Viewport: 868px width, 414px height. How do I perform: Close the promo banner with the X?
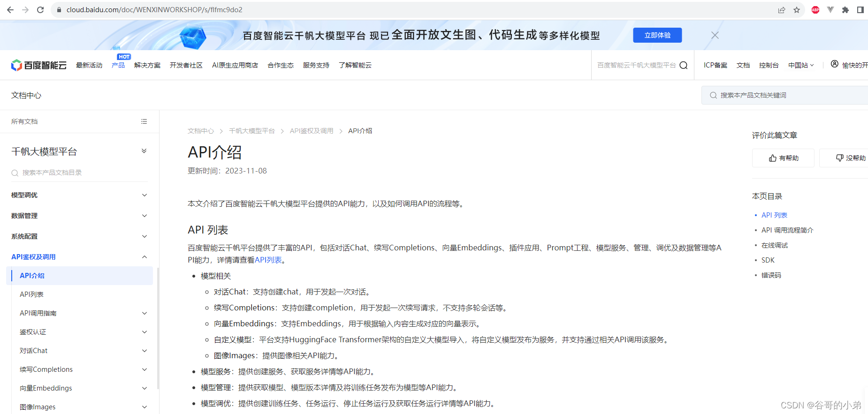[715, 35]
